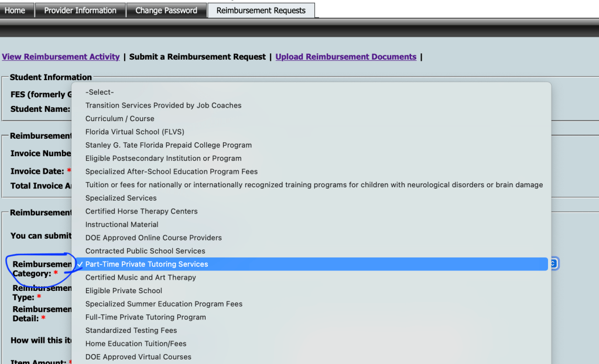Pick Florida Virtual School (FLVS)
Viewport: 599px width, 364px height.
(135, 132)
